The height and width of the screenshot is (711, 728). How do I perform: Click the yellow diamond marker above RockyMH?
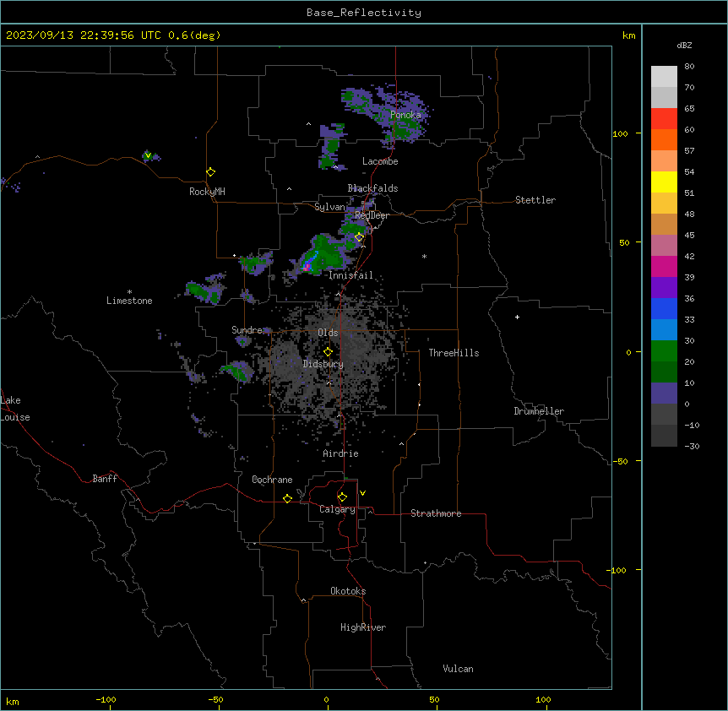pyautogui.click(x=211, y=172)
